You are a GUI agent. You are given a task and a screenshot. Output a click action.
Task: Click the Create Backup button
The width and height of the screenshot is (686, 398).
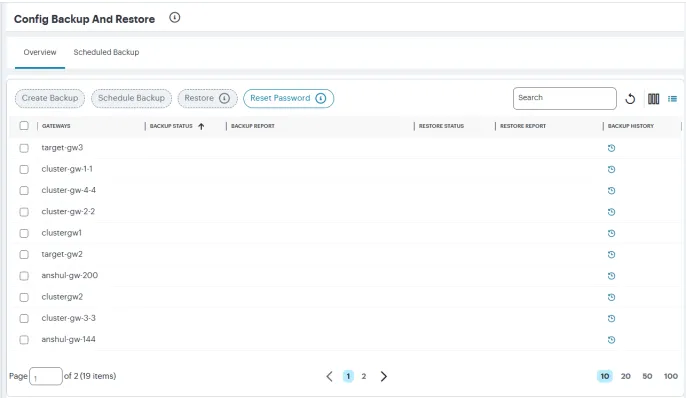(50, 98)
